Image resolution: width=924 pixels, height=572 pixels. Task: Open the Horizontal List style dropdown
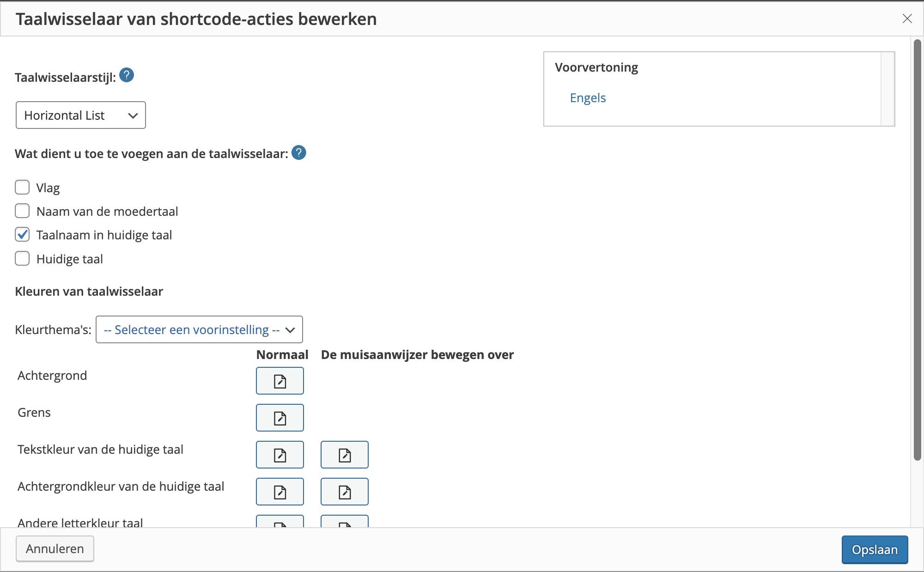(81, 115)
